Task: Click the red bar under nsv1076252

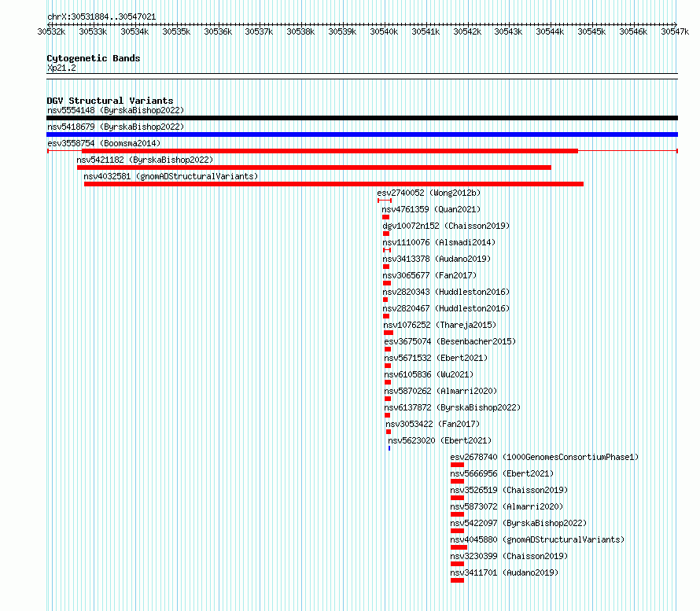Action: 389,333
